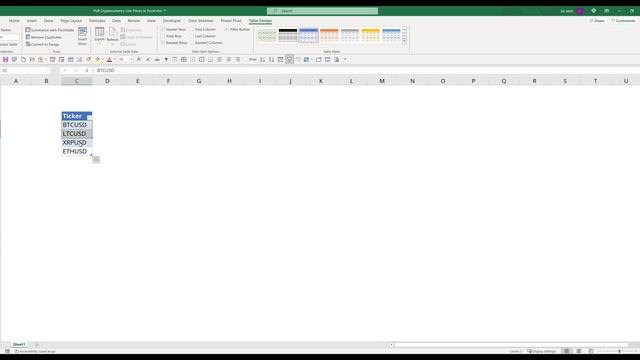
Task: Click the highlighted filter funnel icon
Action: 289,60
